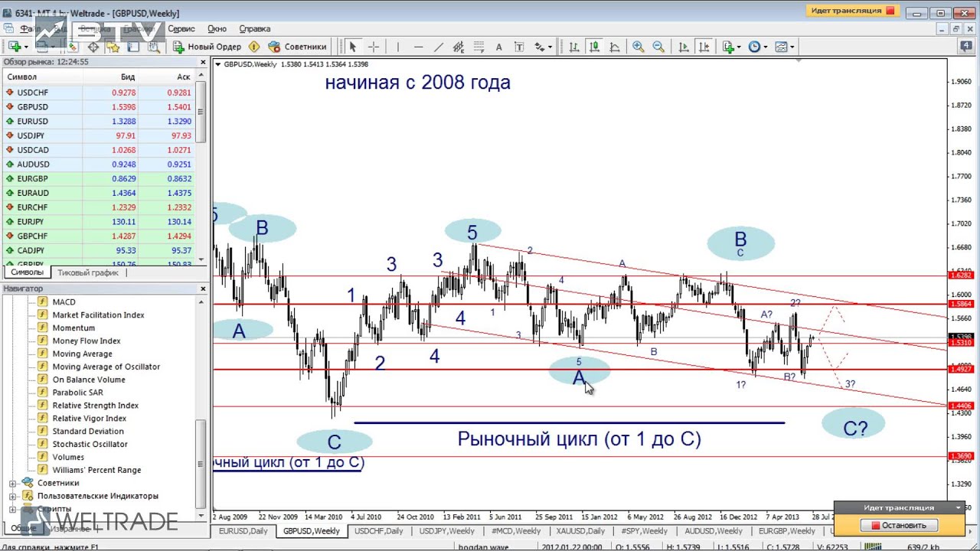
Task: Expand the Скрипты tree node
Action: pyautogui.click(x=13, y=509)
